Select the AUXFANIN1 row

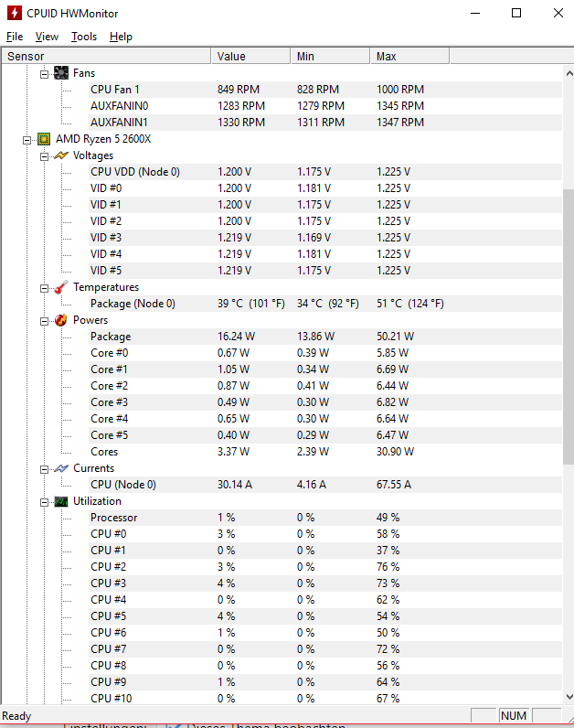coord(325,123)
